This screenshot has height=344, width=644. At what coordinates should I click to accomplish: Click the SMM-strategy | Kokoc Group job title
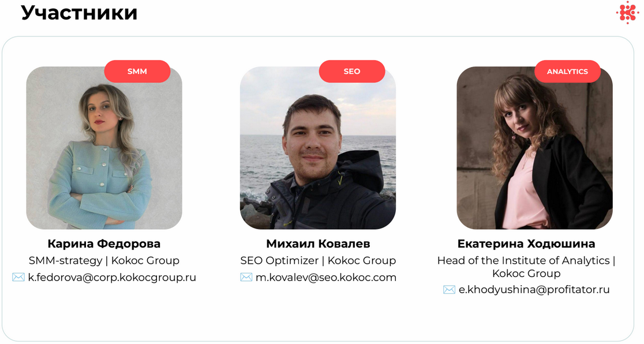point(104,260)
